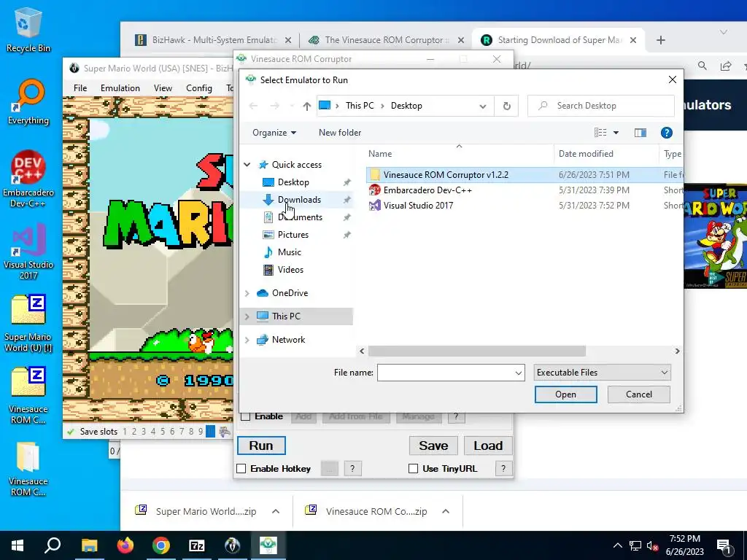Toggle the Enable checkbox in ROM Corruptor

pyautogui.click(x=246, y=416)
